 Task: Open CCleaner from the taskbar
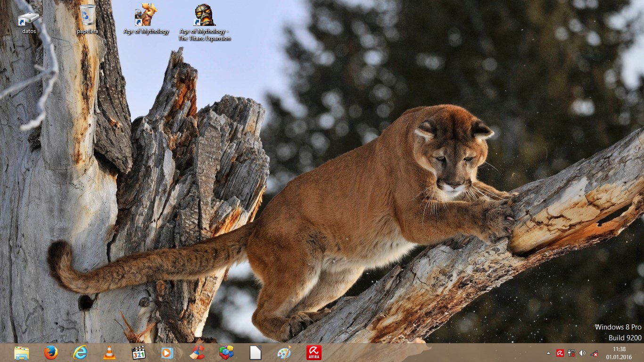point(197,353)
